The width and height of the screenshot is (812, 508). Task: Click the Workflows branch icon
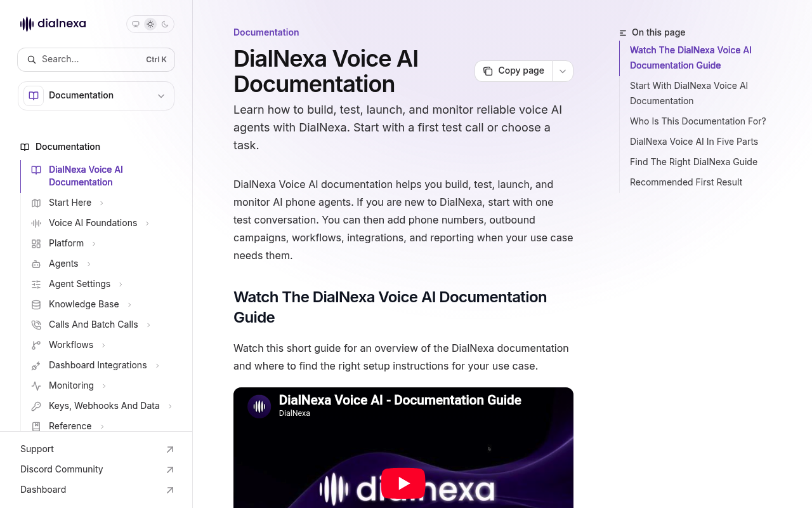[x=36, y=345]
